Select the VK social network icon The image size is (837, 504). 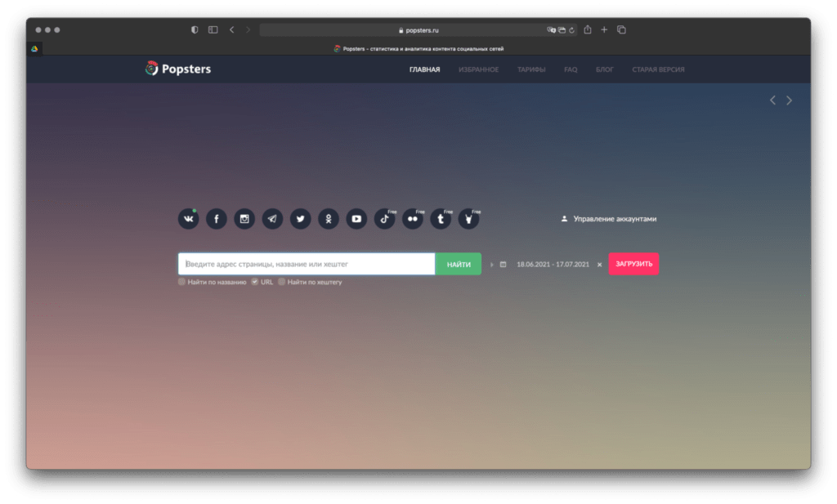(x=189, y=219)
